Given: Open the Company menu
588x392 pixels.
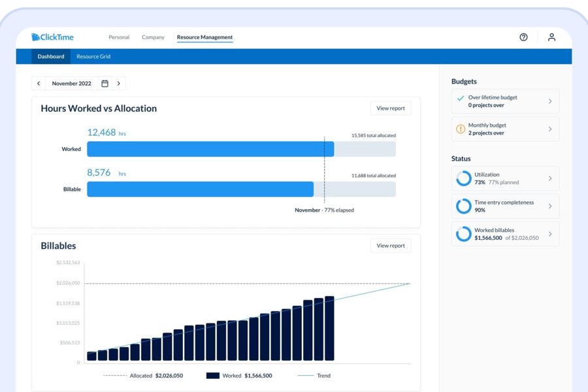Looking at the screenshot, I should point(153,37).
